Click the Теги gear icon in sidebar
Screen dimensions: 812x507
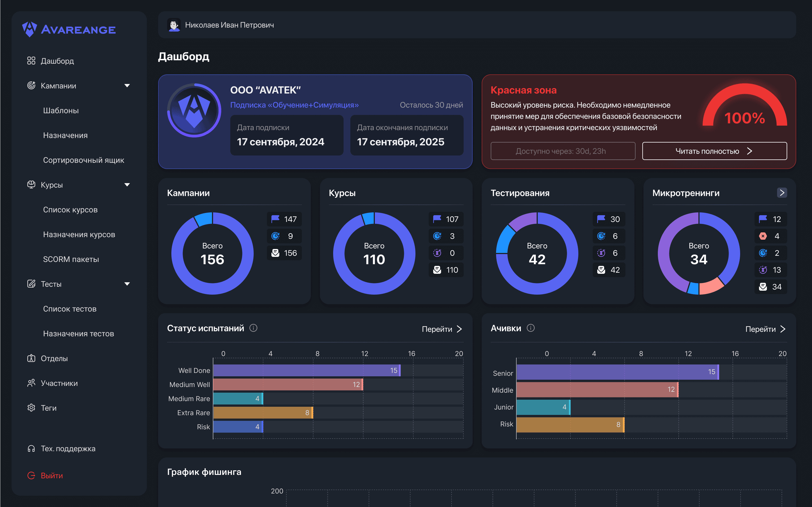click(31, 408)
